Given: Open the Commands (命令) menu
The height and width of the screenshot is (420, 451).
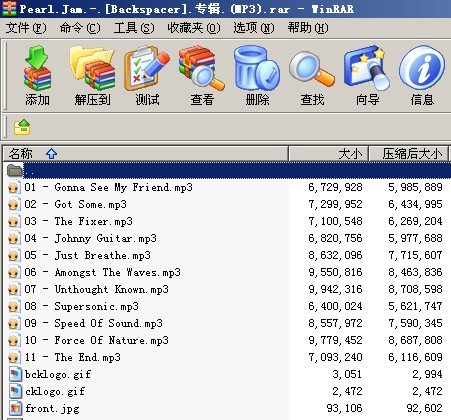Looking at the screenshot, I should [x=80, y=28].
